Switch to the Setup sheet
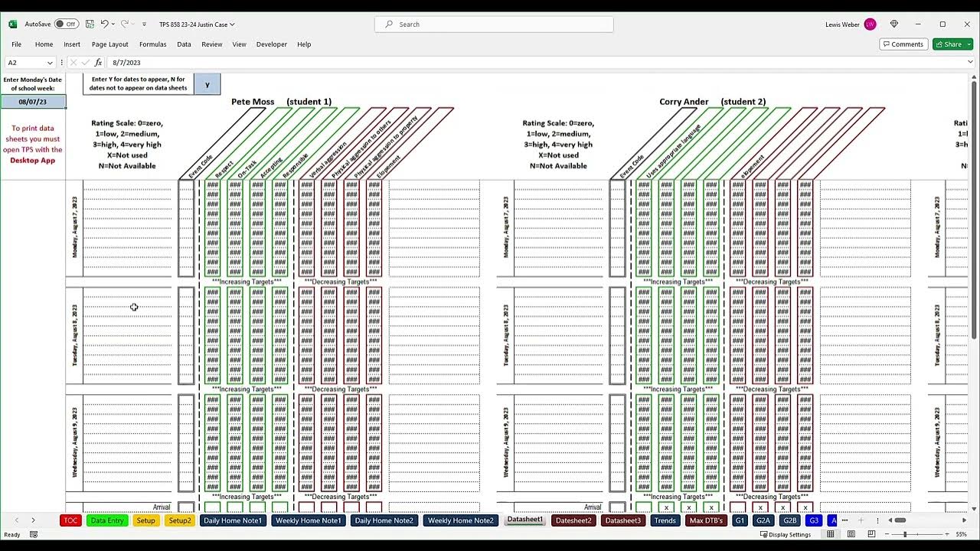 pyautogui.click(x=145, y=520)
